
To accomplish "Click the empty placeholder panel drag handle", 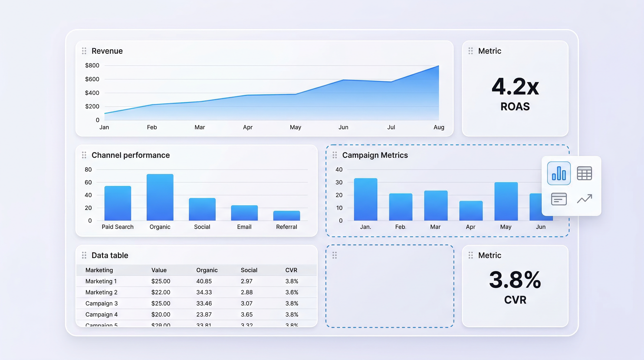I will (x=334, y=255).
